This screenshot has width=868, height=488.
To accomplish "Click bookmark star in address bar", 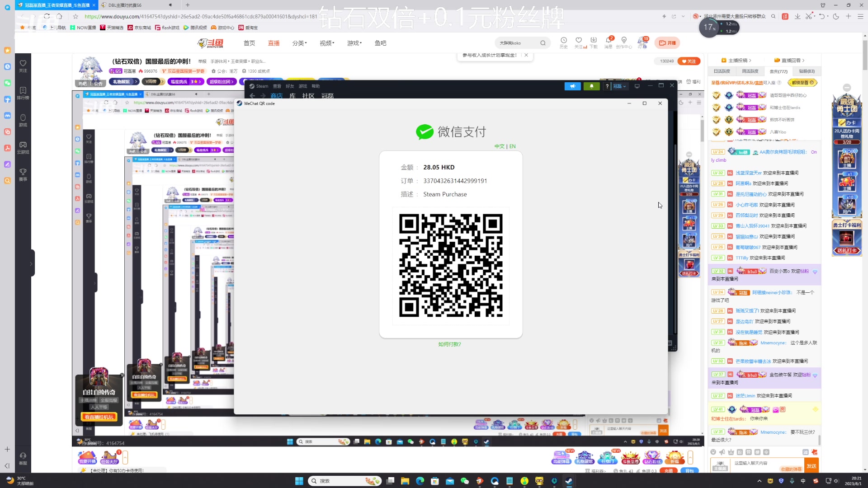I will [75, 16].
